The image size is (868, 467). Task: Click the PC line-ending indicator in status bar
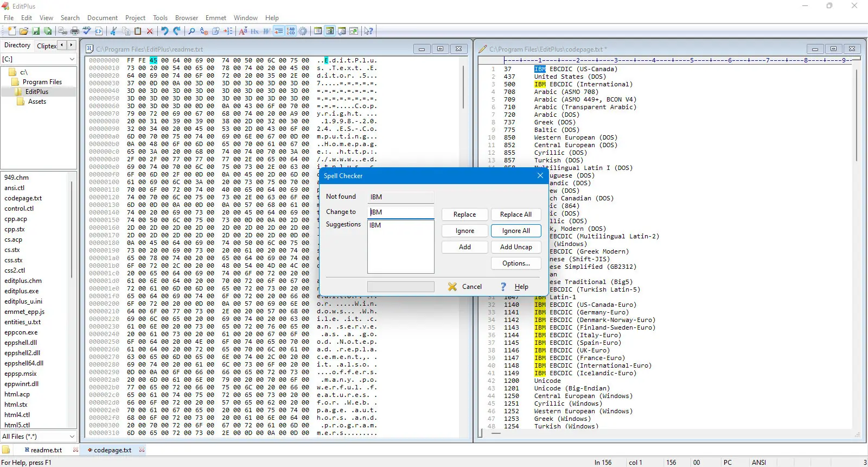tap(727, 463)
